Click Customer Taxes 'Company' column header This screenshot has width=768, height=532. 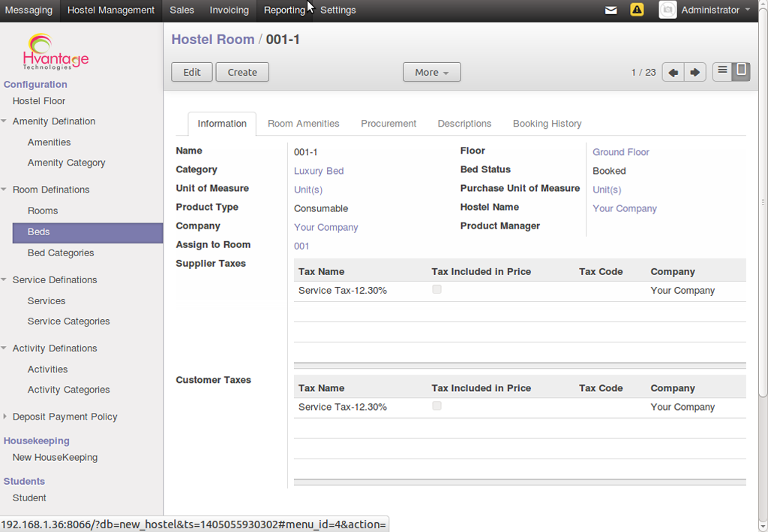[x=673, y=388]
